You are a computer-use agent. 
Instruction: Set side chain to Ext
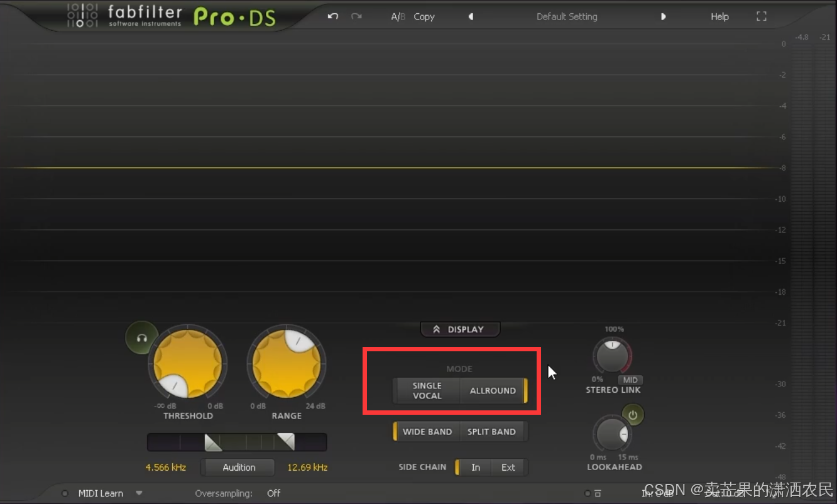508,467
